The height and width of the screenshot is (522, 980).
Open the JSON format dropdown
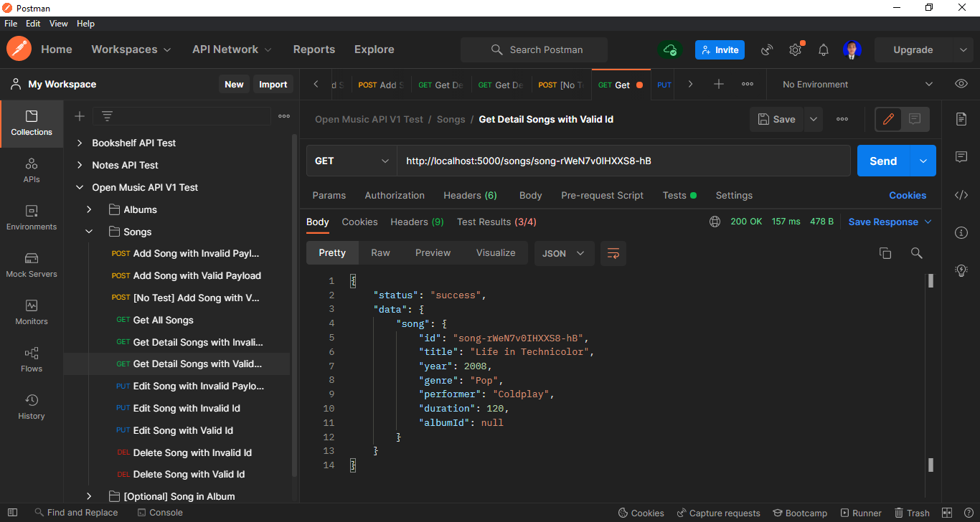(x=564, y=253)
